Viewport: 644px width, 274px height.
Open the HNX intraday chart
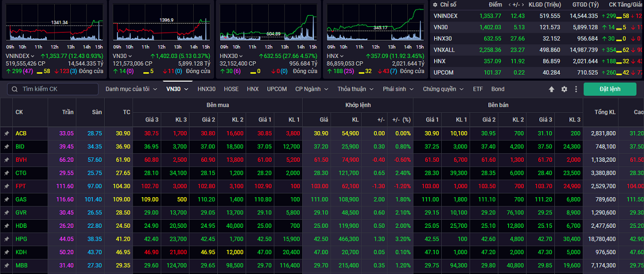[x=376, y=23]
